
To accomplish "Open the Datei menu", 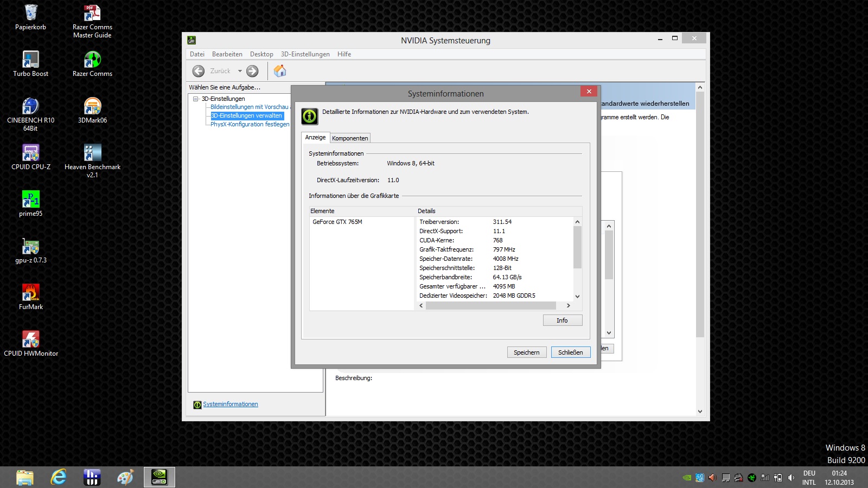I will pos(197,54).
